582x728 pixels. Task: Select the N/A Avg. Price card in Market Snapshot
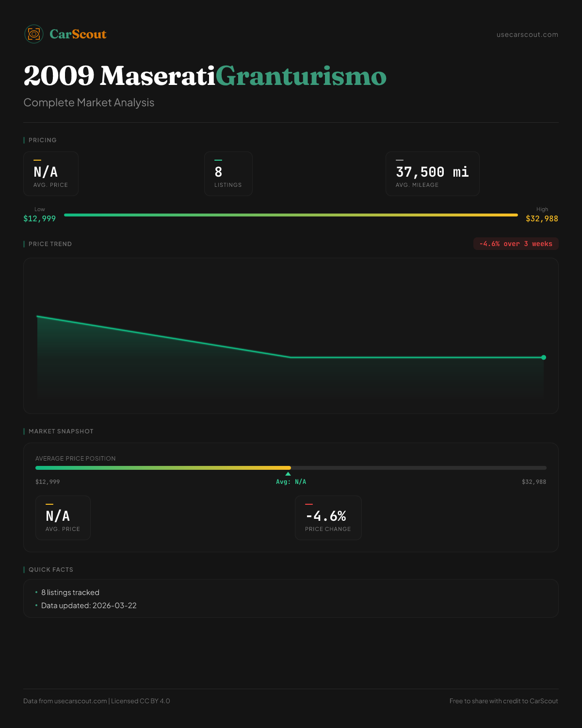click(63, 518)
